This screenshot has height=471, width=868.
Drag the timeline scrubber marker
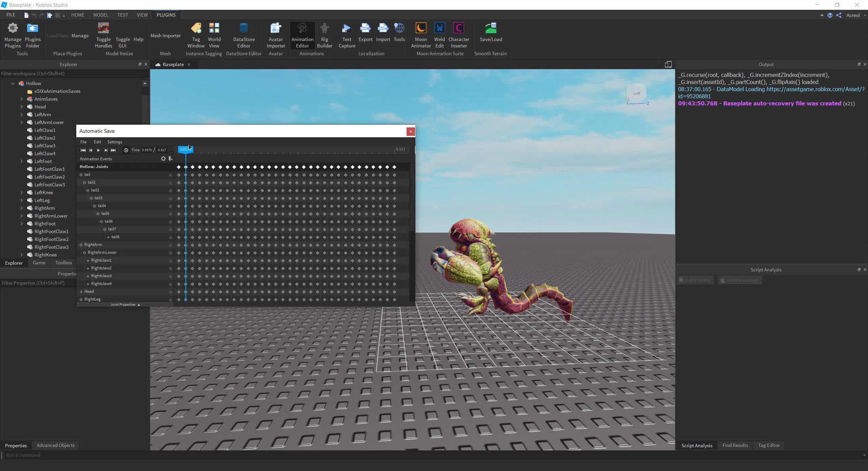tap(185, 150)
